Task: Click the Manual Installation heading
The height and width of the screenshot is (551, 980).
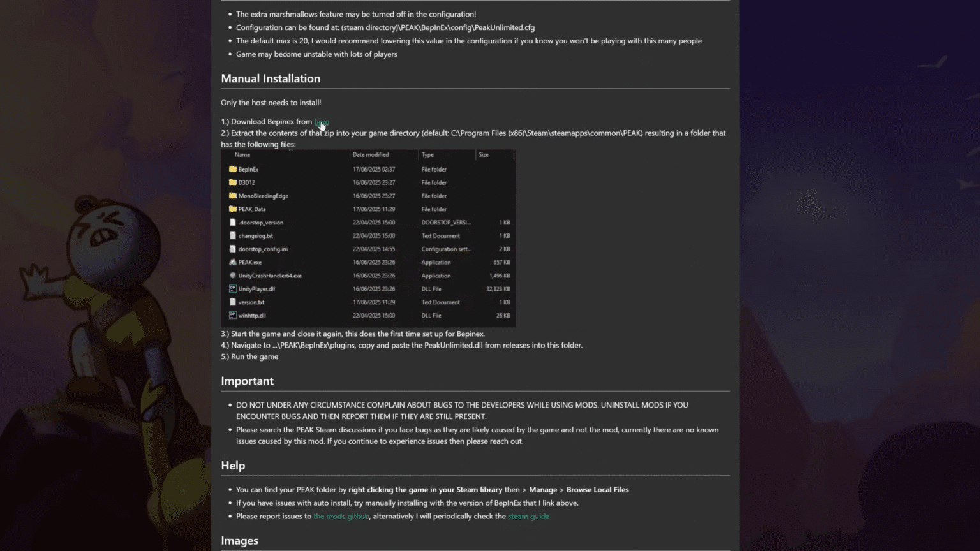Action: 271,78
